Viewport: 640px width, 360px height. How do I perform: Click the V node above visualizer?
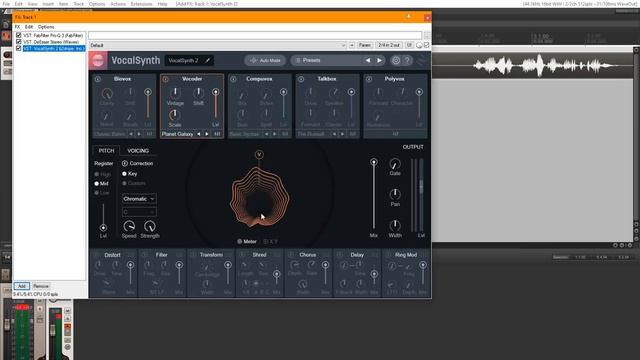click(259, 154)
